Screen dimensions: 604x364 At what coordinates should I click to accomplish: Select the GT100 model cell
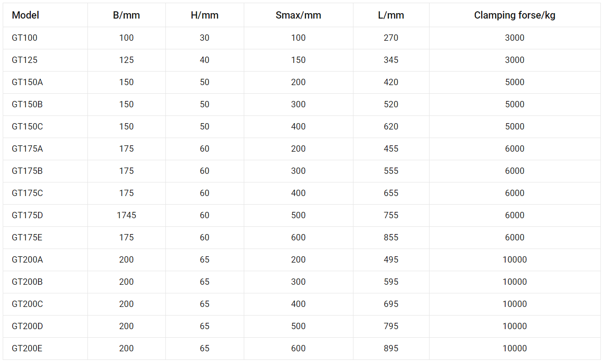[24, 38]
